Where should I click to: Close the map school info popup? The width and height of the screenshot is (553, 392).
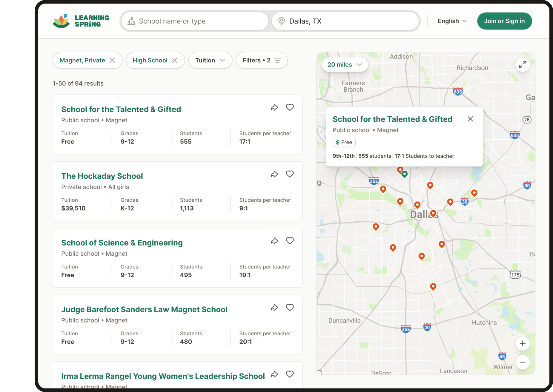[x=470, y=119]
